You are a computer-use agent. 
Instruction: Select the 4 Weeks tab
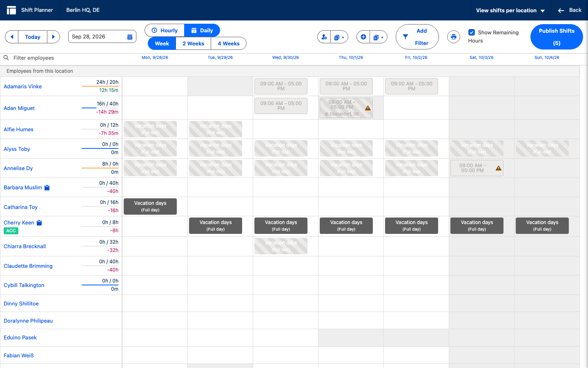229,43
